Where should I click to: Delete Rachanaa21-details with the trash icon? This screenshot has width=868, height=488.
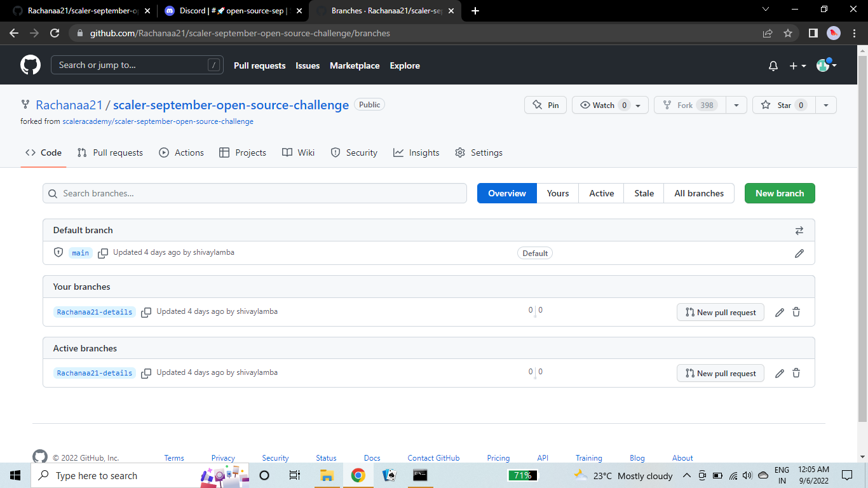(796, 311)
